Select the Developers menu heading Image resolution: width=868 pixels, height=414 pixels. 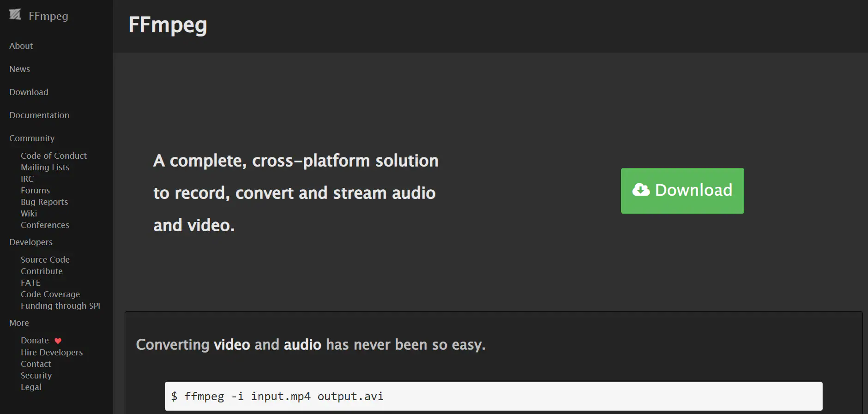[x=31, y=242]
